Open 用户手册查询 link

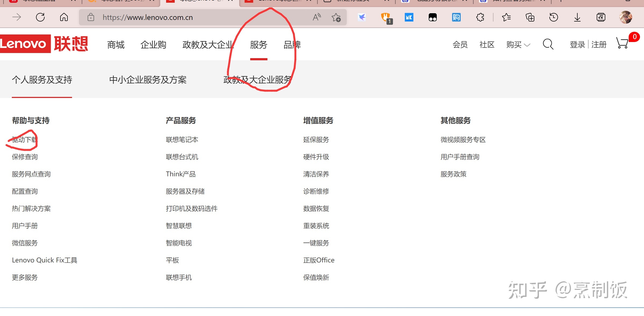point(460,157)
